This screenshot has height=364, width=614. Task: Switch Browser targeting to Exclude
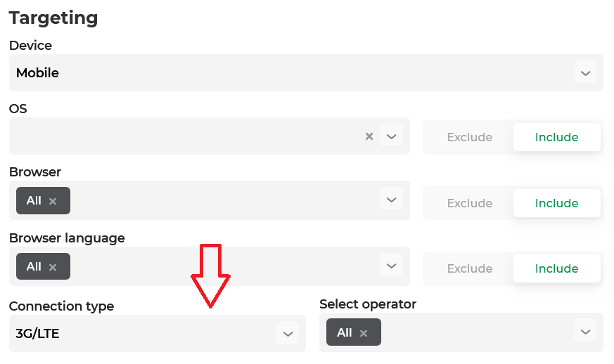click(x=470, y=203)
